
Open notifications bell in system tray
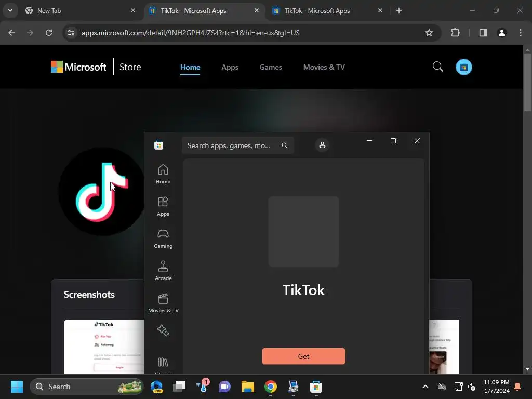click(517, 387)
